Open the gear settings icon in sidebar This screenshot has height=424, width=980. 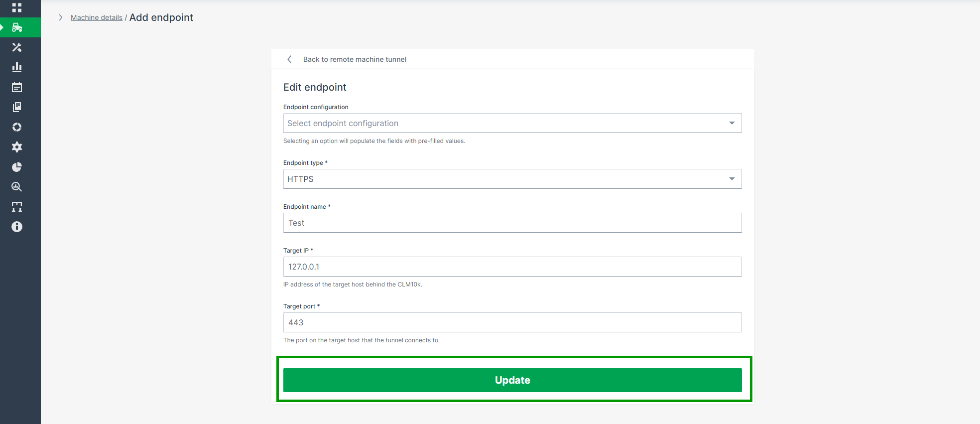(17, 147)
